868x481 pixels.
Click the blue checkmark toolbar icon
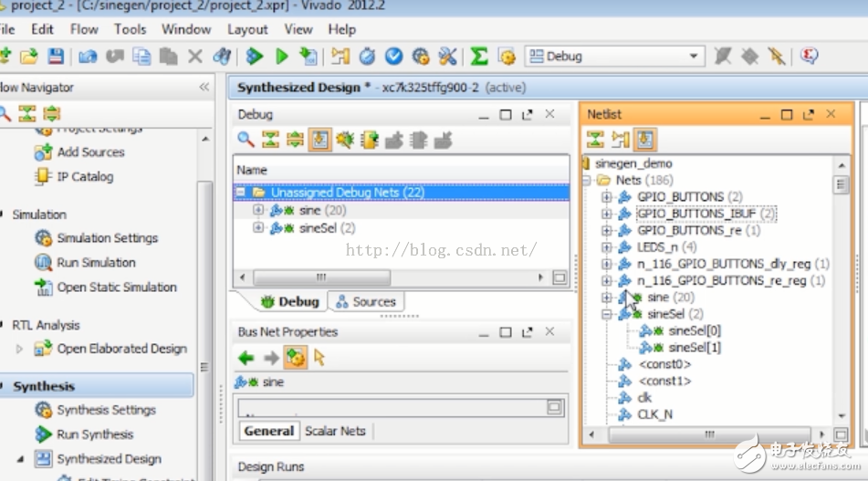[x=393, y=57]
